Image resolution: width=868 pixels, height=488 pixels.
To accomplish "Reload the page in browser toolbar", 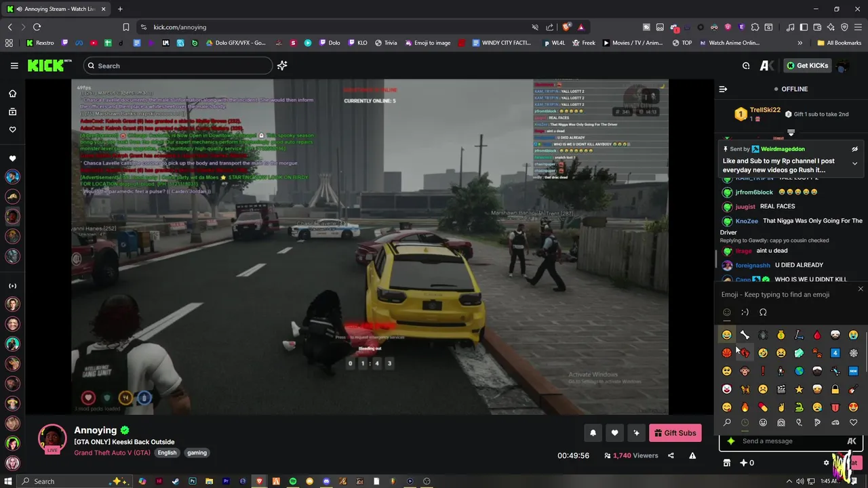I will click(x=37, y=27).
